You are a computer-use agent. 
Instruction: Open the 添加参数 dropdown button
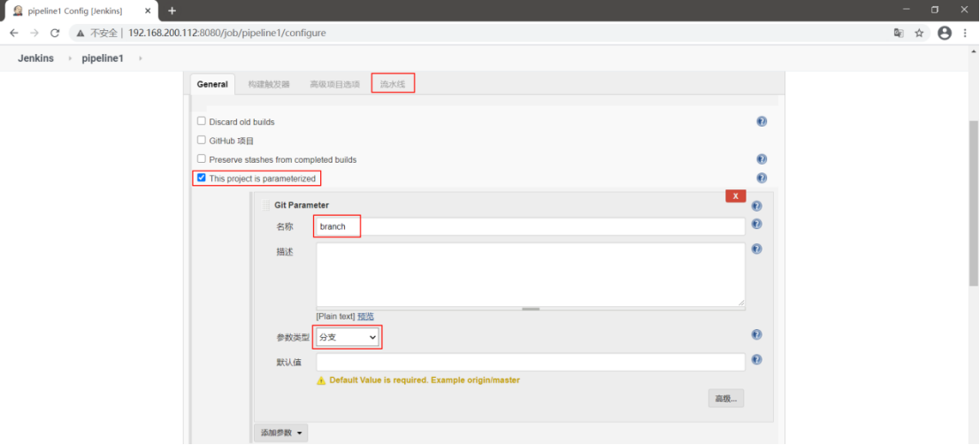pyautogui.click(x=280, y=433)
